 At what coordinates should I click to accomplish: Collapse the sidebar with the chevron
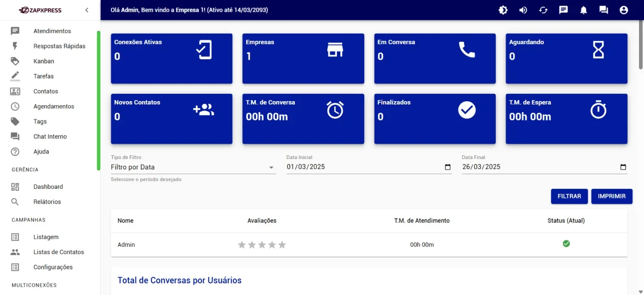[87, 10]
